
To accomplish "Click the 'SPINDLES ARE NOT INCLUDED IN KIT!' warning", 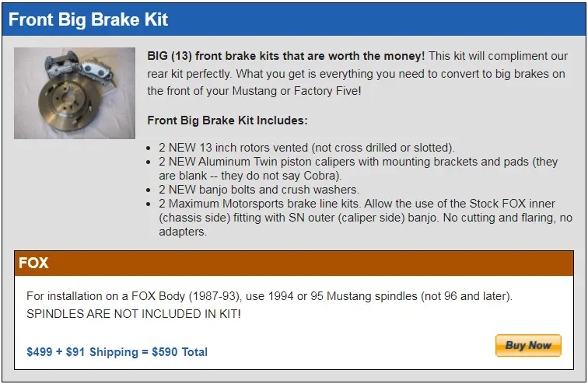I will (x=134, y=313).
